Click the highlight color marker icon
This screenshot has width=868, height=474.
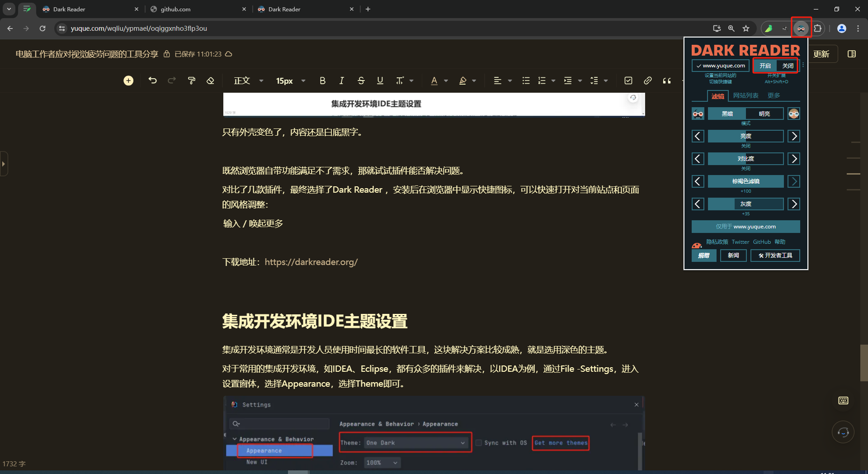pos(462,81)
